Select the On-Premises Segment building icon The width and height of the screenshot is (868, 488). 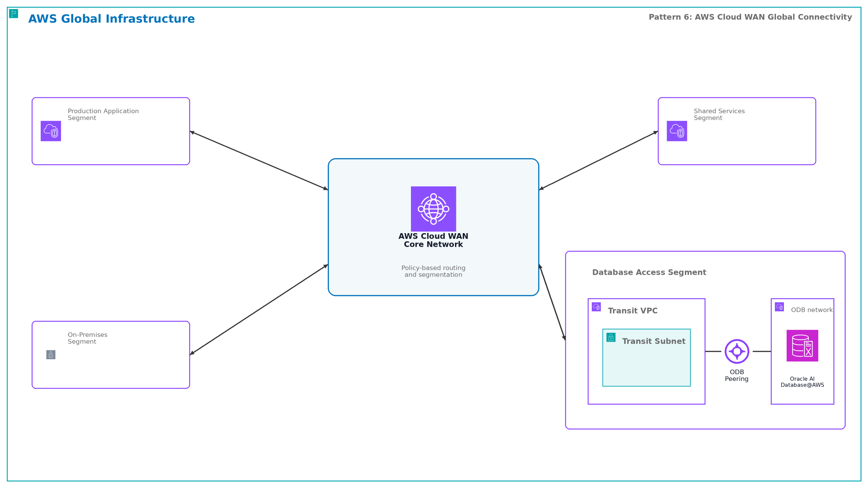tap(51, 355)
